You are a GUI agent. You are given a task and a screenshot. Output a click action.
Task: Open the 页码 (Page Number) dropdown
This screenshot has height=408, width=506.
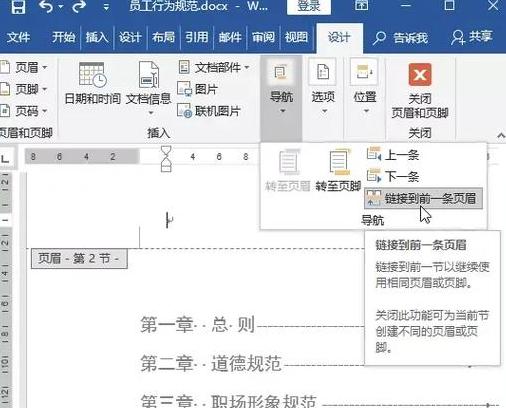tap(24, 111)
